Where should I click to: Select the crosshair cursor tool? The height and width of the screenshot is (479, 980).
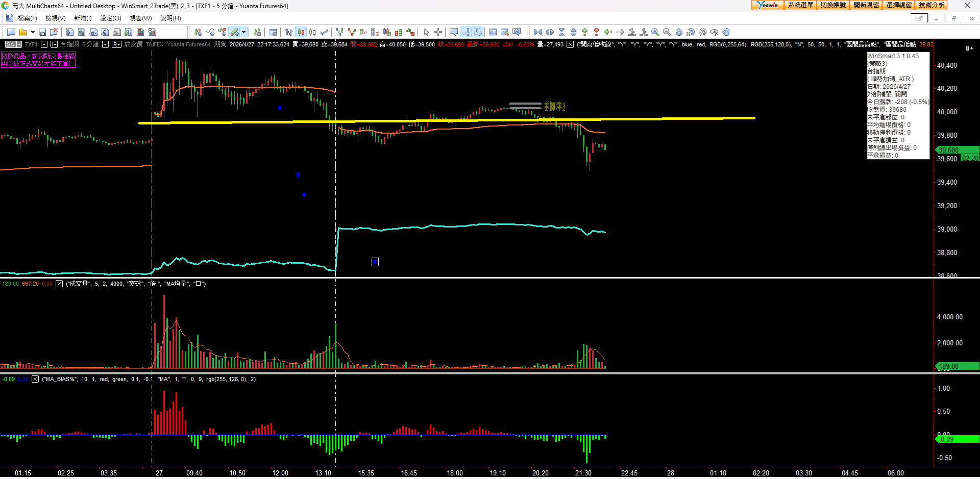(x=438, y=32)
